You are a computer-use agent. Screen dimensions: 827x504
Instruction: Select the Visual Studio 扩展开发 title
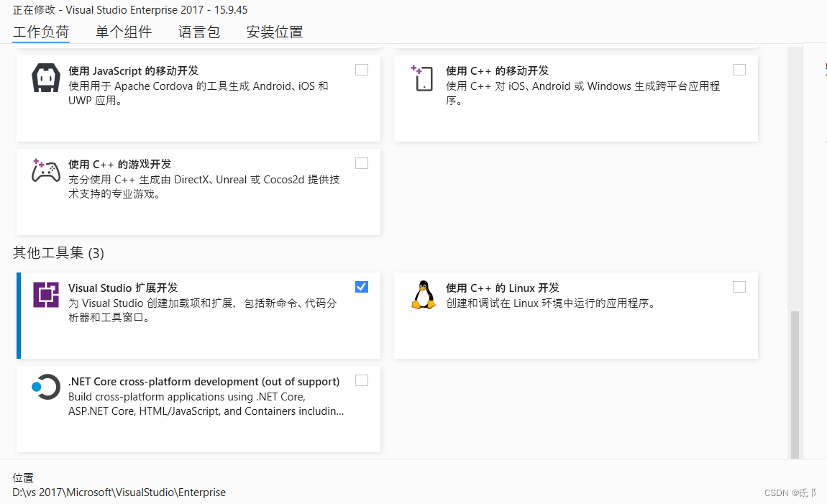coord(123,288)
